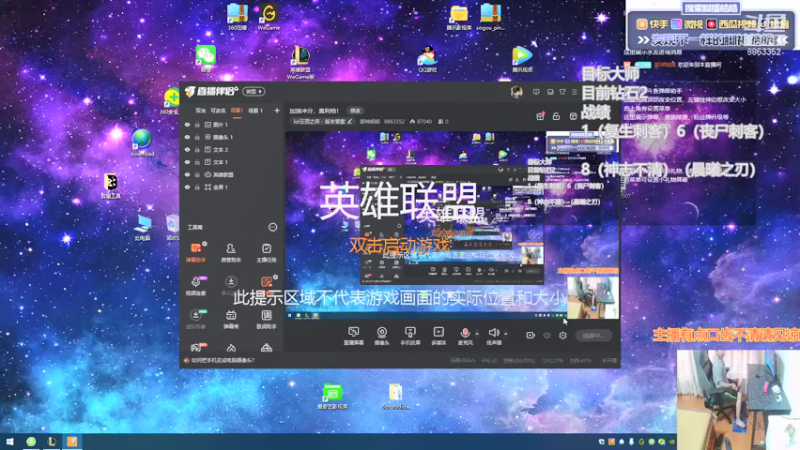Image resolution: width=800 pixels, height=450 pixels.
Task: Click the orientation pill beside the app logo
Action: click(254, 91)
